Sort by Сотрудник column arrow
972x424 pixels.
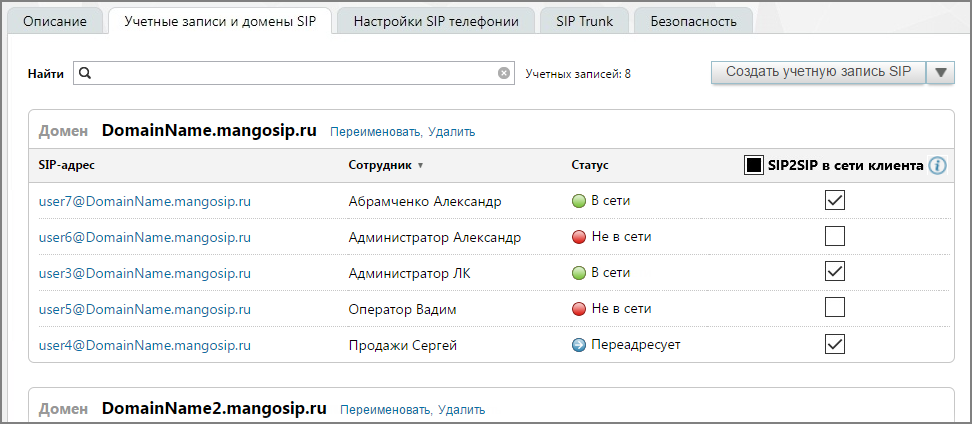tap(420, 166)
